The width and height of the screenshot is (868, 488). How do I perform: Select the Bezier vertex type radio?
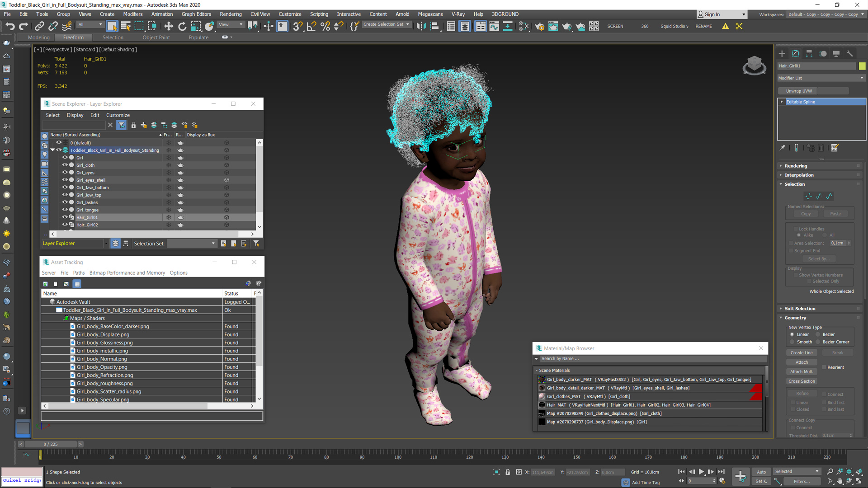pyautogui.click(x=818, y=334)
